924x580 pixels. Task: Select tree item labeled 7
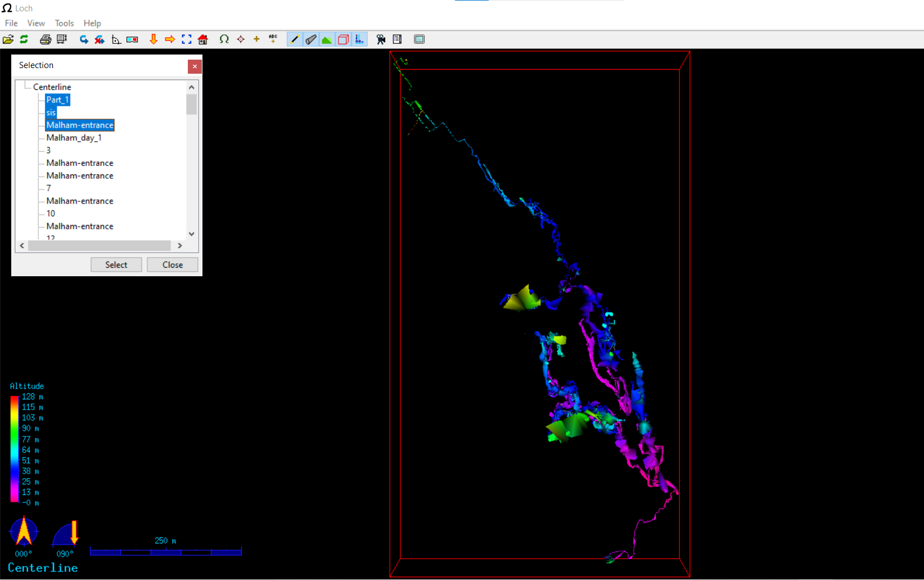pos(48,188)
